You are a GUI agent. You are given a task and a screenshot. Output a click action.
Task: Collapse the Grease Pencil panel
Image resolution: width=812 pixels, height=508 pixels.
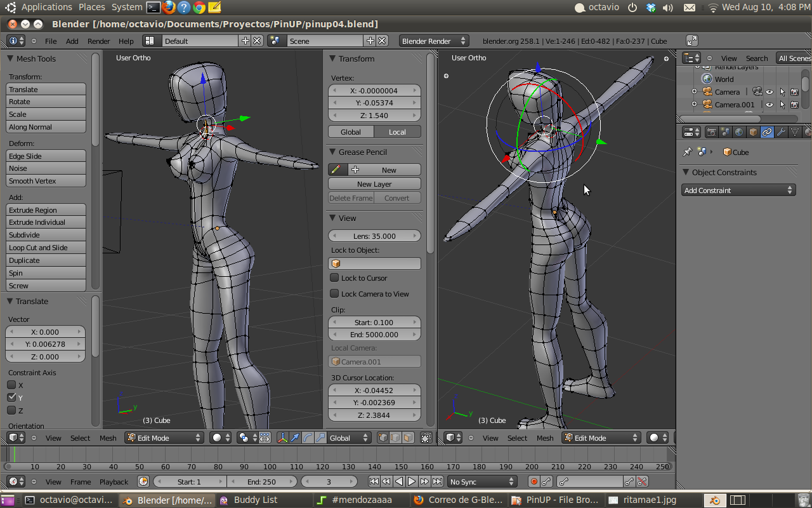click(332, 152)
